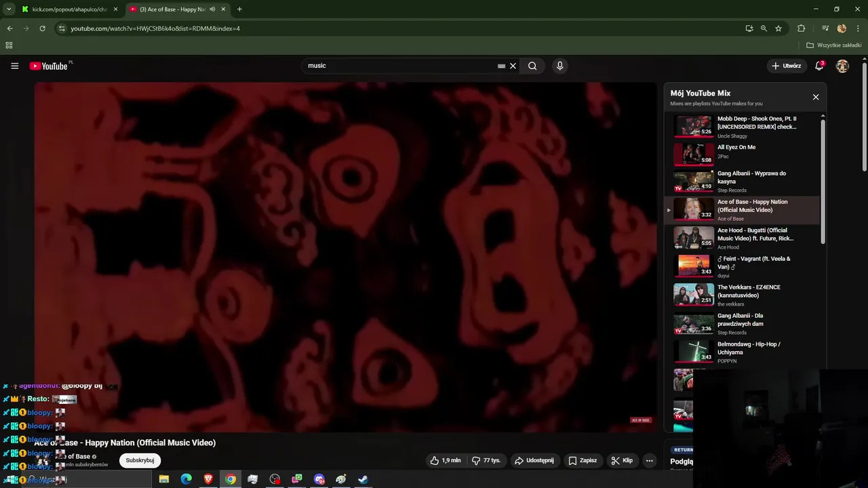Open Paint app from taskbar
The width and height of the screenshot is (868, 488).
coord(341,479)
